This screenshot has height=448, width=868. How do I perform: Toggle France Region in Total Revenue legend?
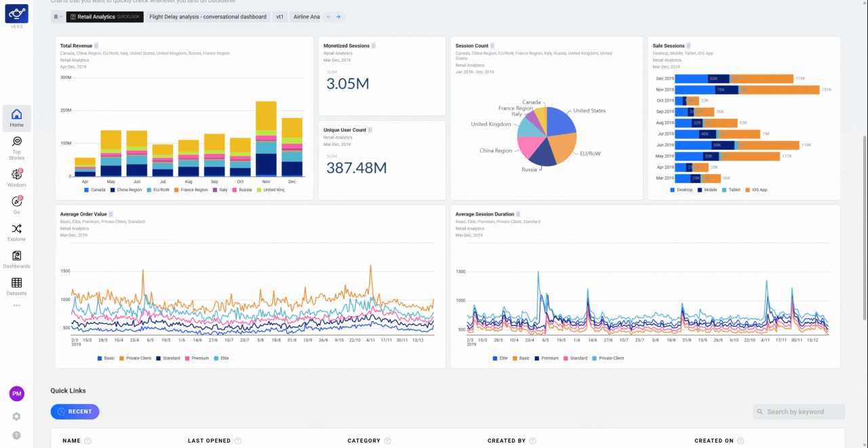point(191,190)
